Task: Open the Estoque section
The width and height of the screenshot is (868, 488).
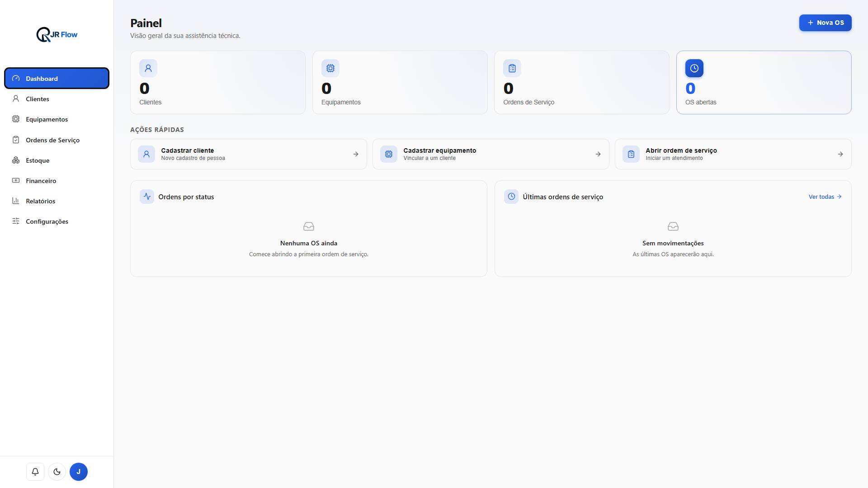Action: click(x=57, y=160)
